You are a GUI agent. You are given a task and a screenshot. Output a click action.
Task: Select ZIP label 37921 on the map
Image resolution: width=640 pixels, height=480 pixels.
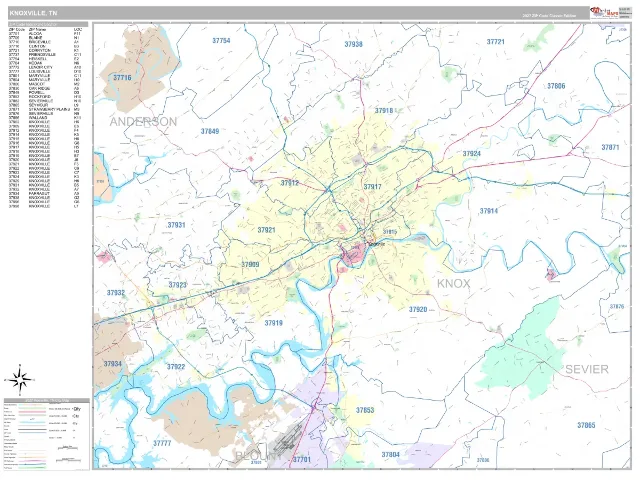[266, 230]
